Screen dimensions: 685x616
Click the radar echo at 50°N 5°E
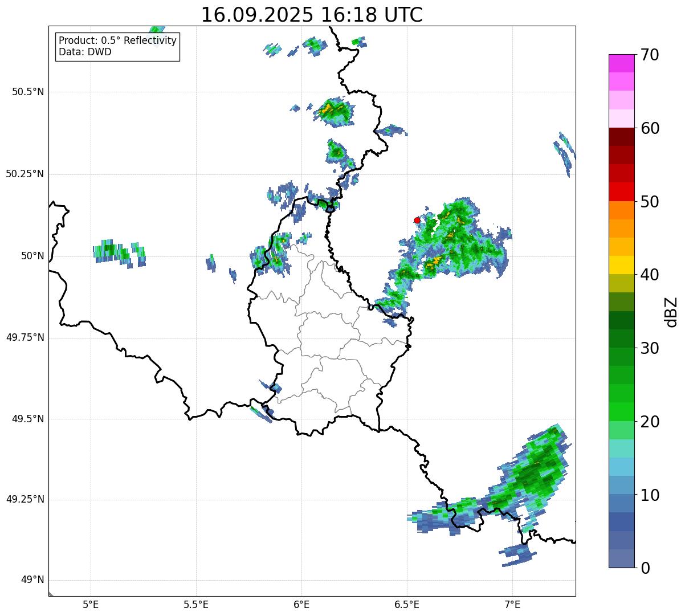point(119,253)
